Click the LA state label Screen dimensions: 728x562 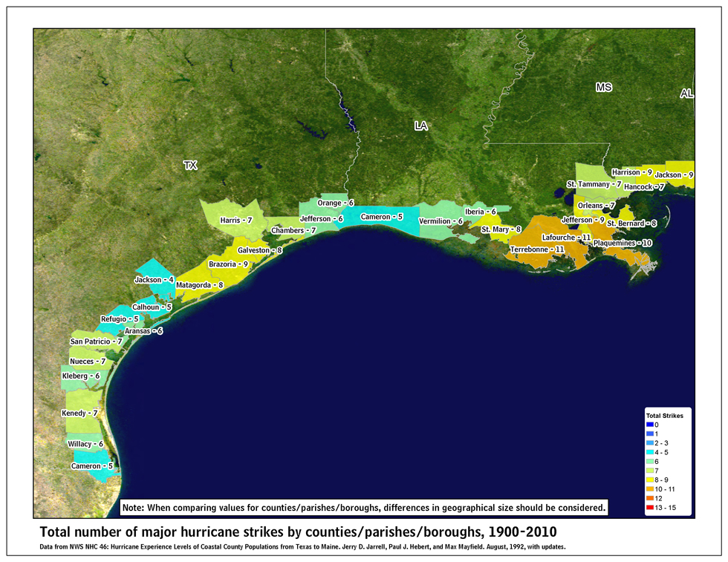tap(421, 127)
